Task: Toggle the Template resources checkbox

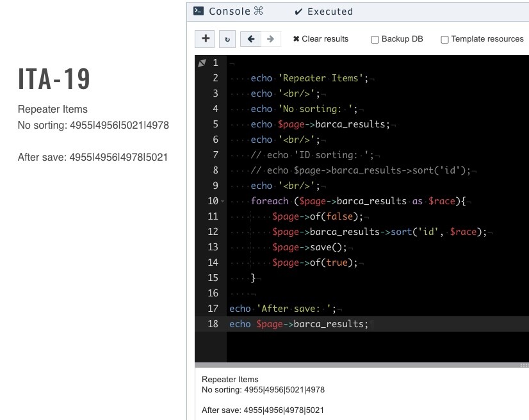Action: click(x=444, y=40)
